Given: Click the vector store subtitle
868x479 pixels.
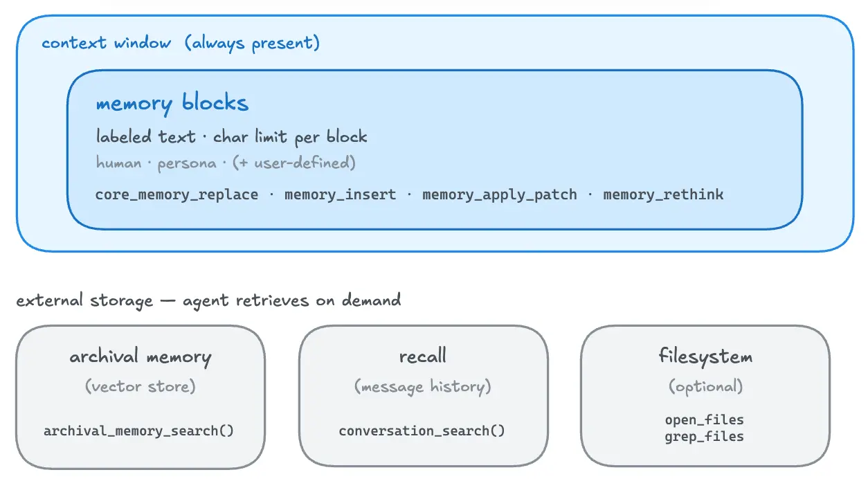Looking at the screenshot, I should 141,386.
